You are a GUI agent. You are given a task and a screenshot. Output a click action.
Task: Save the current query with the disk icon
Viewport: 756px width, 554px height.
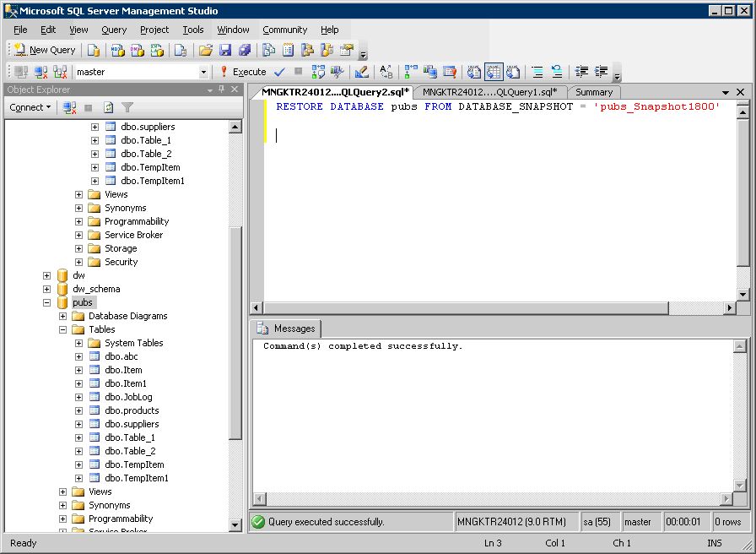click(x=225, y=50)
